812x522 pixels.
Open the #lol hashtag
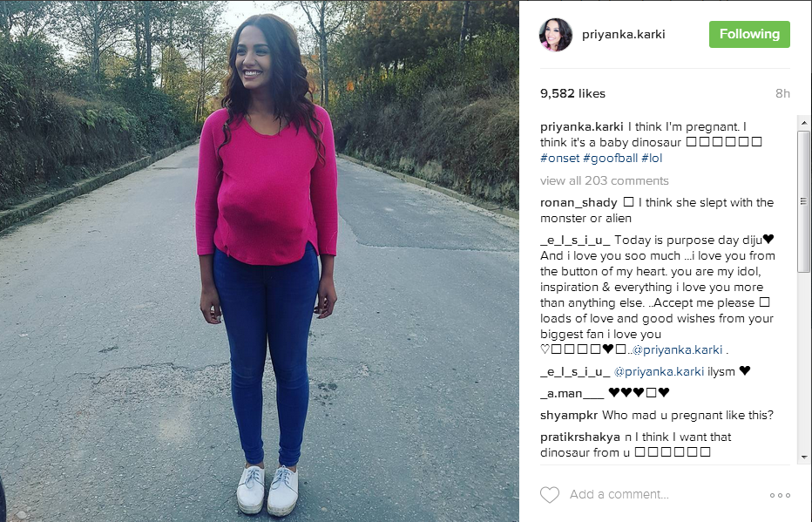(x=652, y=158)
